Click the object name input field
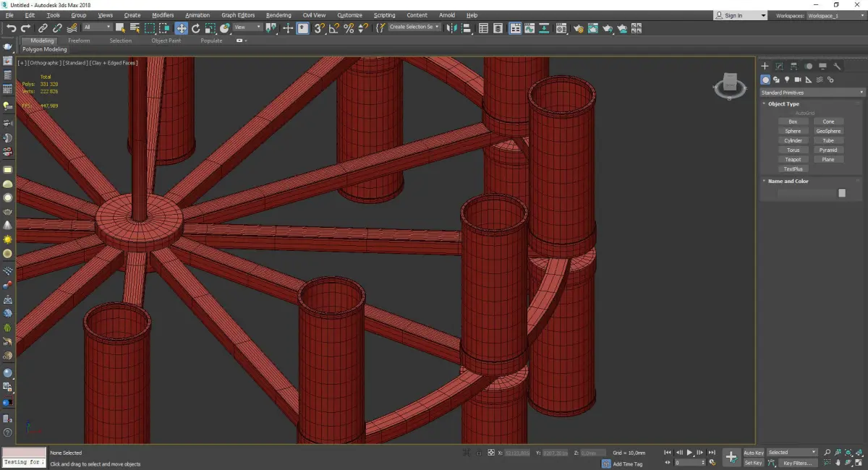Viewport: 868px width, 470px height. [x=806, y=193]
